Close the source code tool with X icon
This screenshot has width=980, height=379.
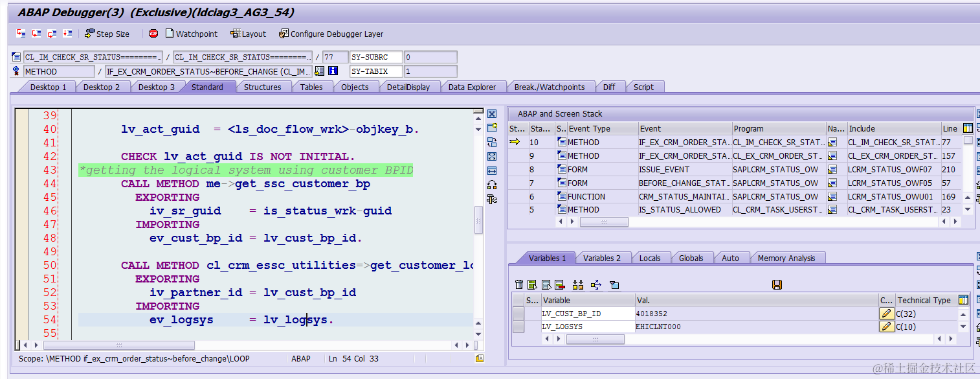tap(492, 114)
